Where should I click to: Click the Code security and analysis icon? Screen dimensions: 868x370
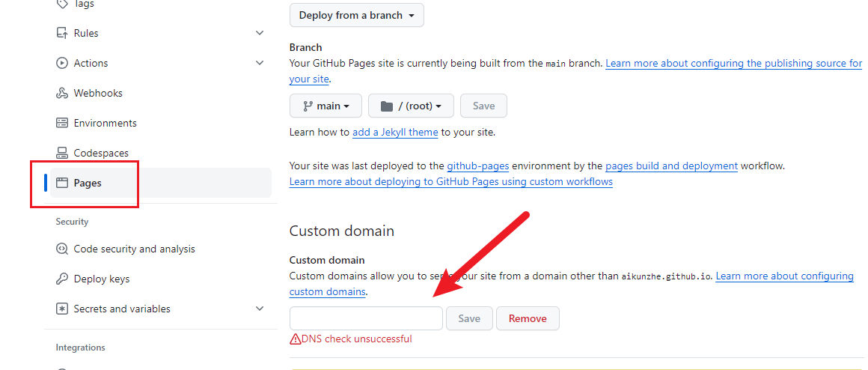pyautogui.click(x=62, y=249)
